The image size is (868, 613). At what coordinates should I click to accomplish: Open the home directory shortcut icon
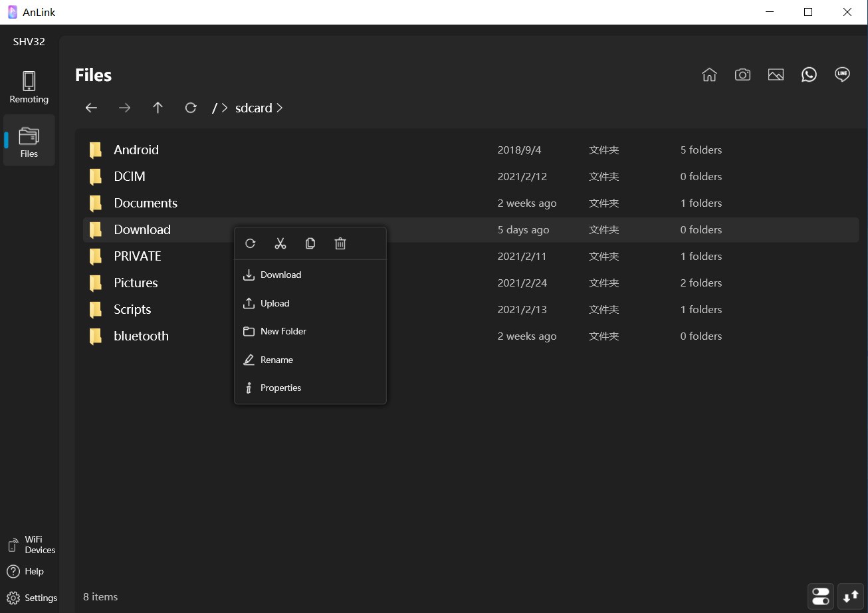tap(709, 75)
